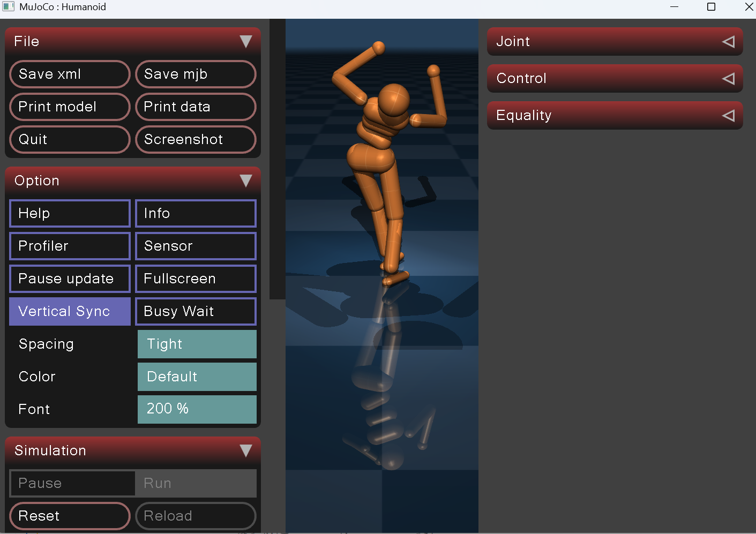This screenshot has width=756, height=534.
Task: Toggle the Info overlay
Action: 196,213
